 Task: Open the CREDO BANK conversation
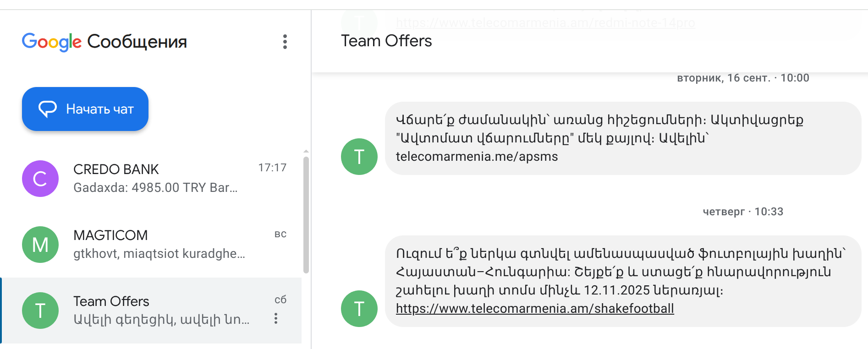pos(156,179)
